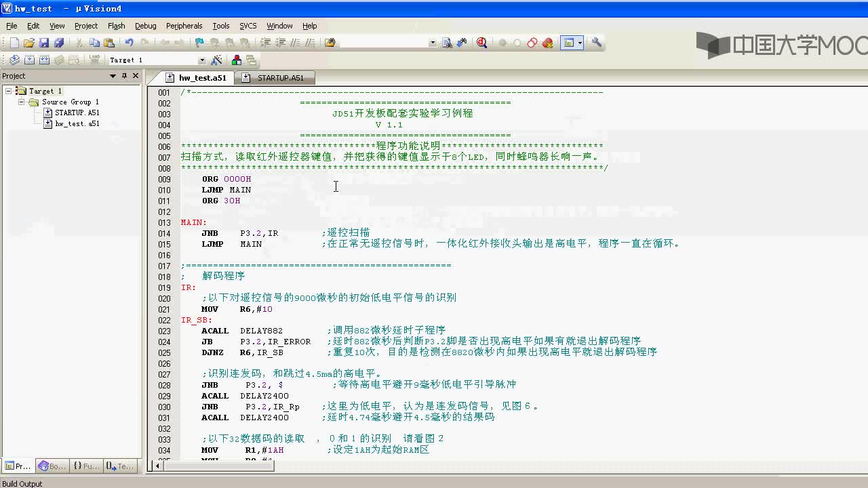The width and height of the screenshot is (868, 488).
Task: Open Target Options magic wand icon
Action: [x=216, y=60]
